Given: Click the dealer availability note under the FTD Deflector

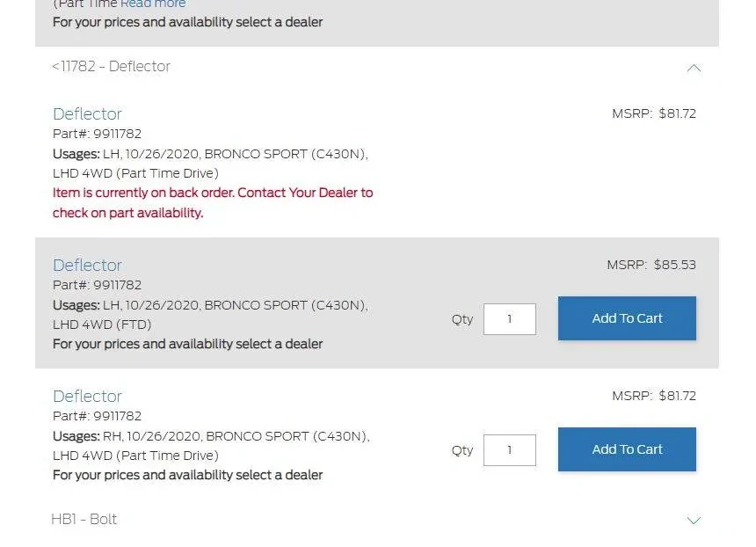Looking at the screenshot, I should [x=187, y=344].
